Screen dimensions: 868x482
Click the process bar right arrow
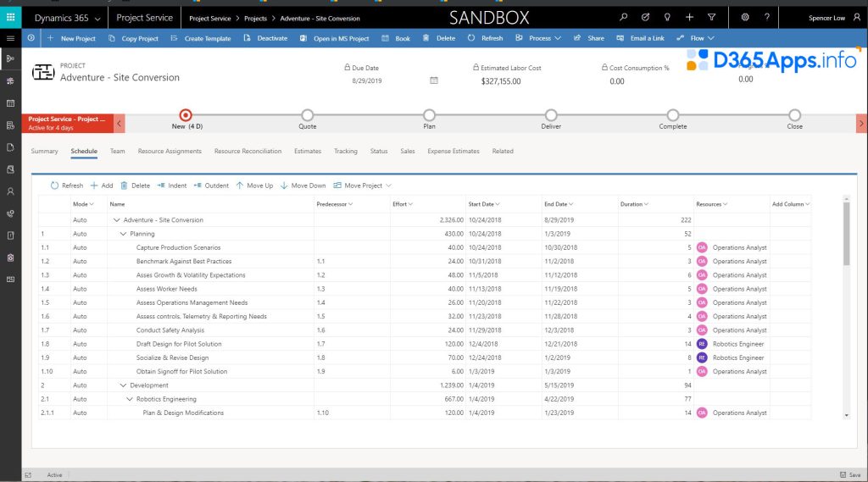point(861,124)
